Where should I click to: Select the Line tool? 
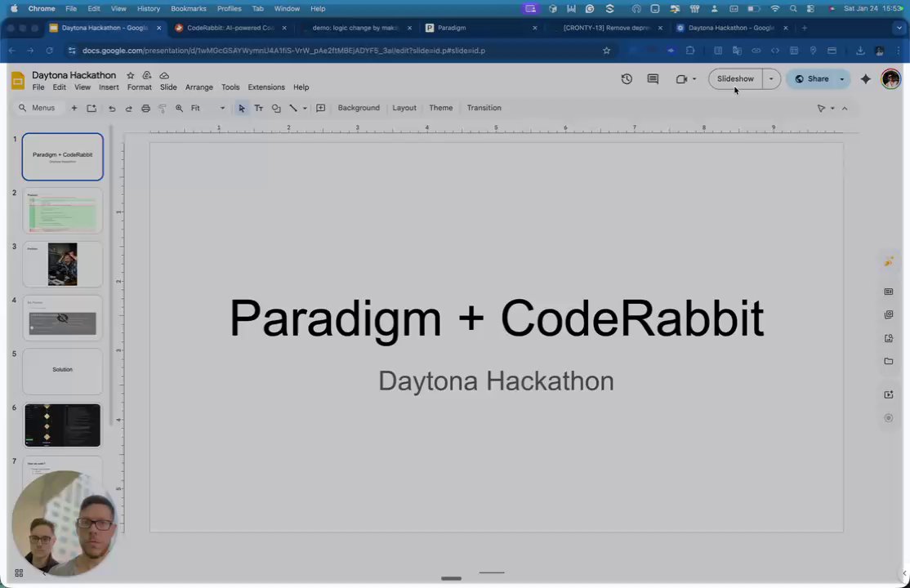pos(293,109)
